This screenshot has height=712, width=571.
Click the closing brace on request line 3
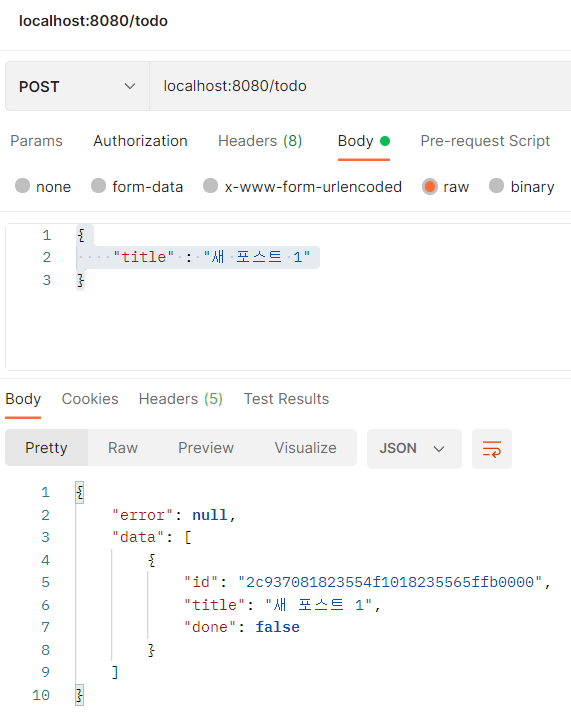tap(80, 280)
